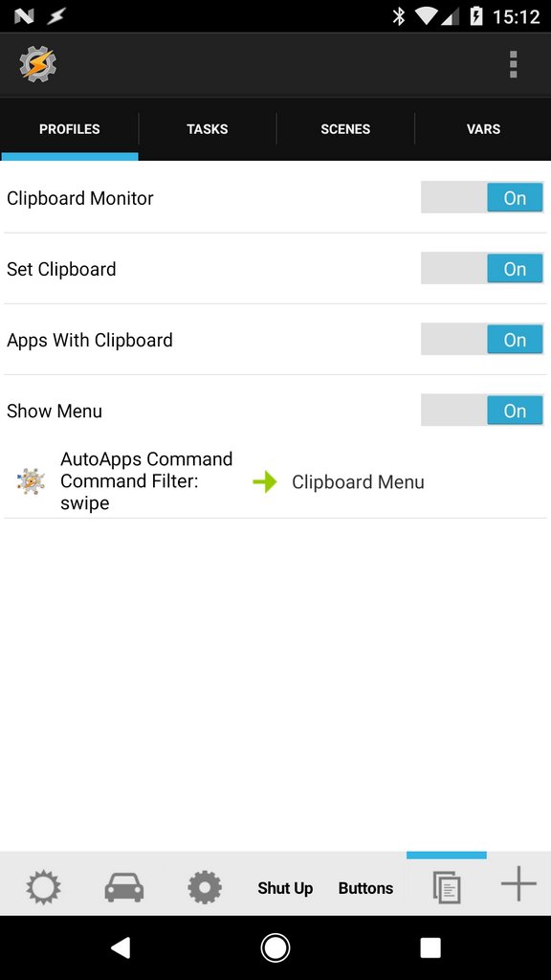Tap the Tasker lightning gear icon
Screen dimensions: 551x980
(x=37, y=64)
